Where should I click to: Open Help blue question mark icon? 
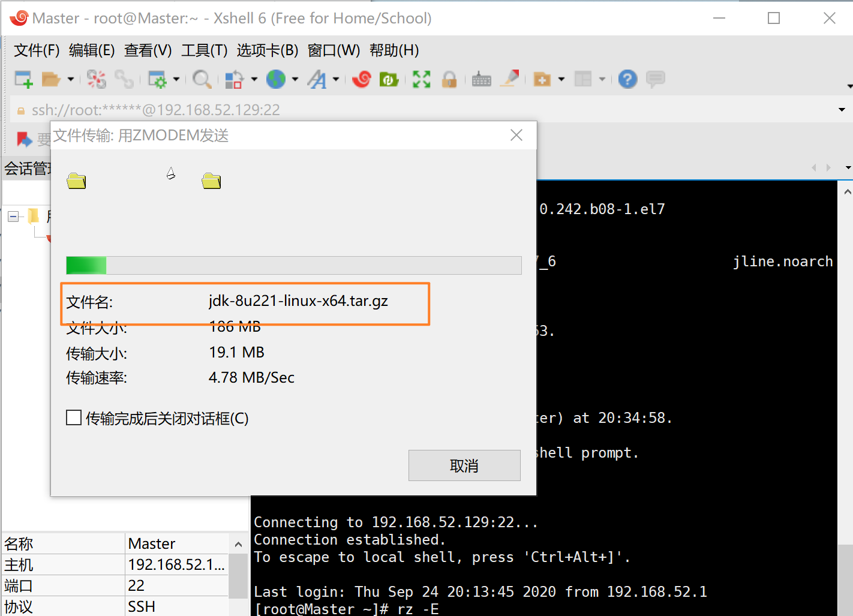point(628,79)
